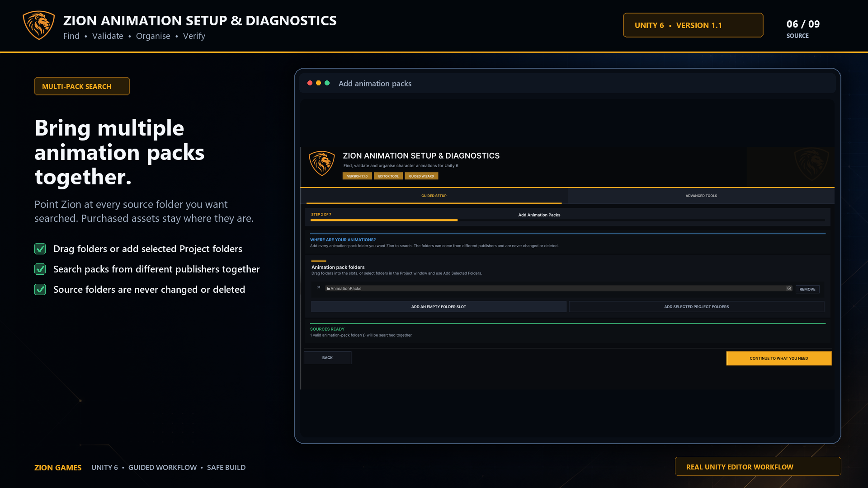Click the Add Animation Packs step title
This screenshot has height=488, width=868.
coord(539,215)
